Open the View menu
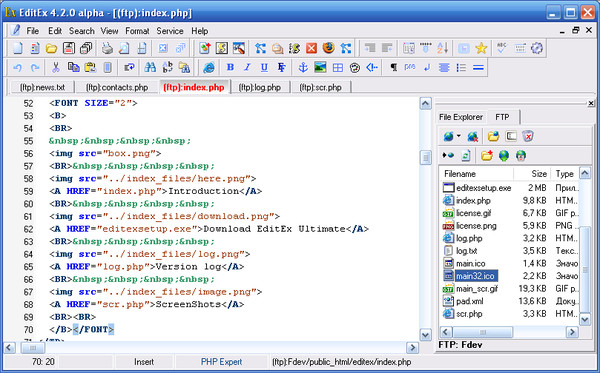The height and width of the screenshot is (373, 600). tap(109, 31)
